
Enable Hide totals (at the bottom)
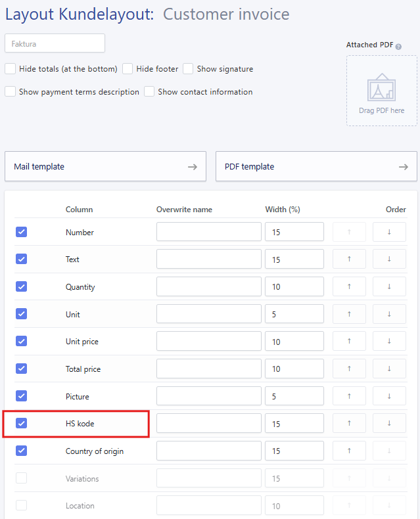tap(11, 69)
